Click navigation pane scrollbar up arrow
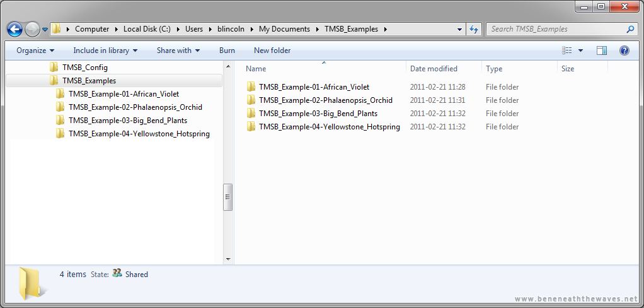 (x=228, y=66)
